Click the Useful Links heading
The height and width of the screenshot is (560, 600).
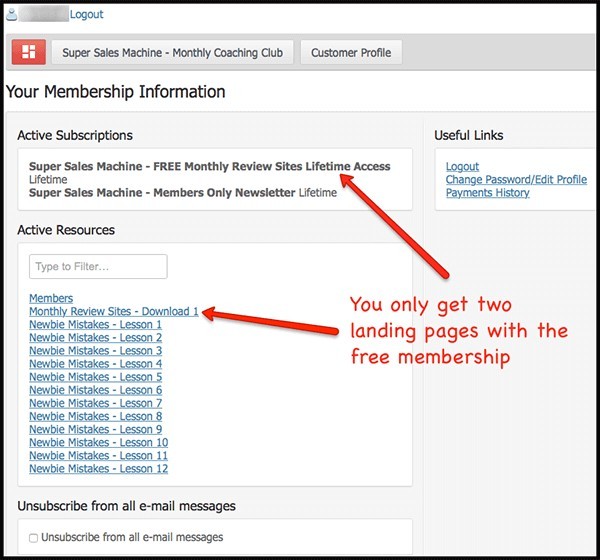468,135
